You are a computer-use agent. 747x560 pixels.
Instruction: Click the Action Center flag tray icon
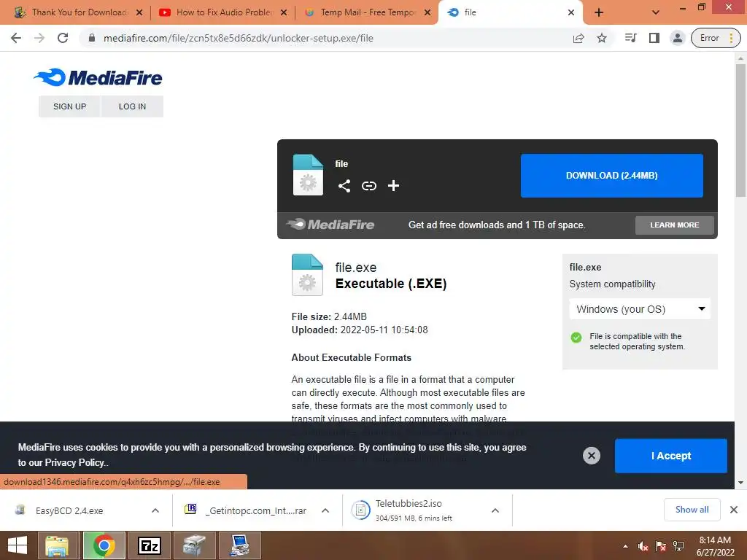tap(661, 546)
